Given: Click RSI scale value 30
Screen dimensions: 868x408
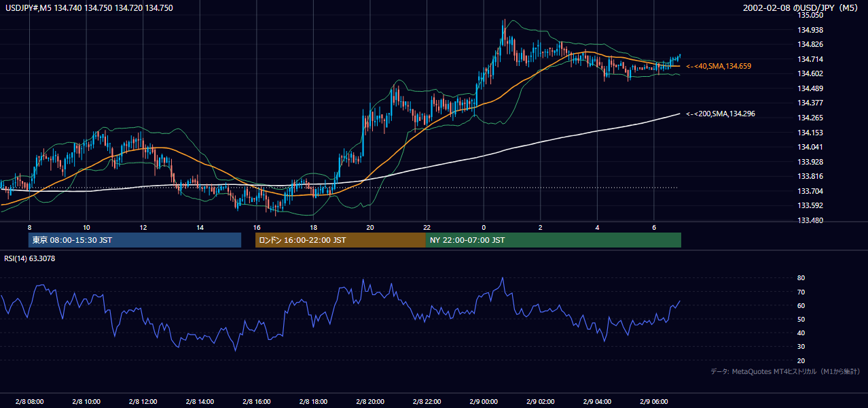Looking at the screenshot, I should point(801,347).
